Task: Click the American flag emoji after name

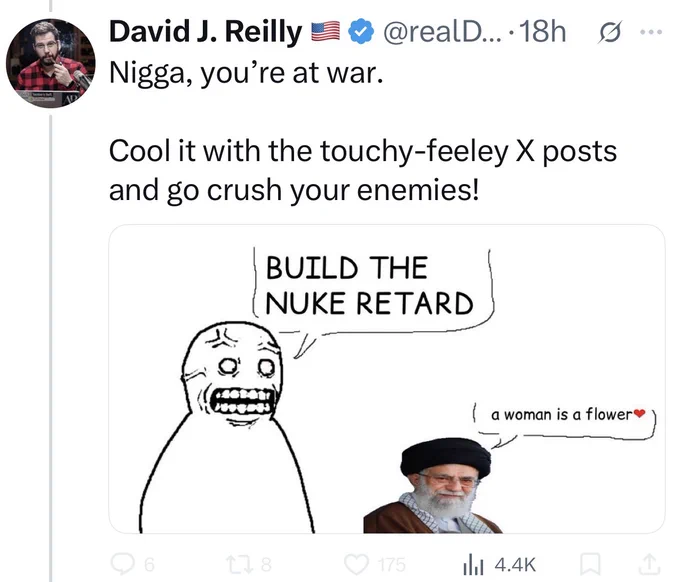Action: click(x=326, y=32)
